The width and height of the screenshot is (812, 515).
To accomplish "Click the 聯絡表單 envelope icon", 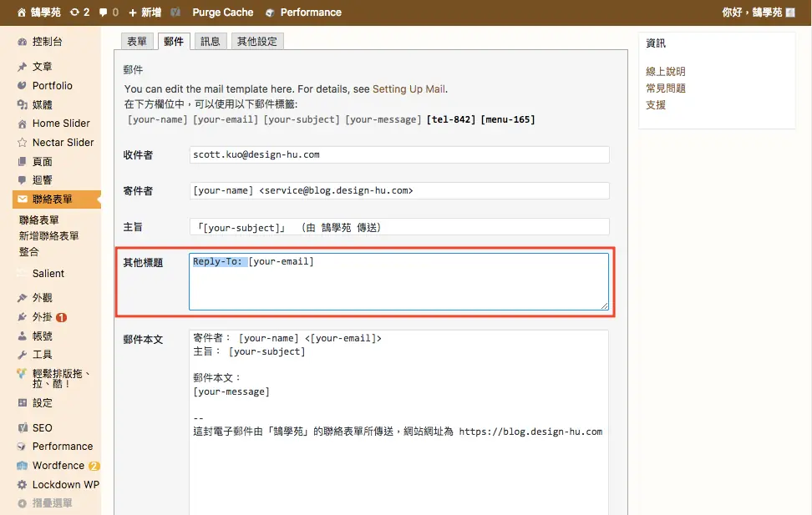I will pos(23,199).
